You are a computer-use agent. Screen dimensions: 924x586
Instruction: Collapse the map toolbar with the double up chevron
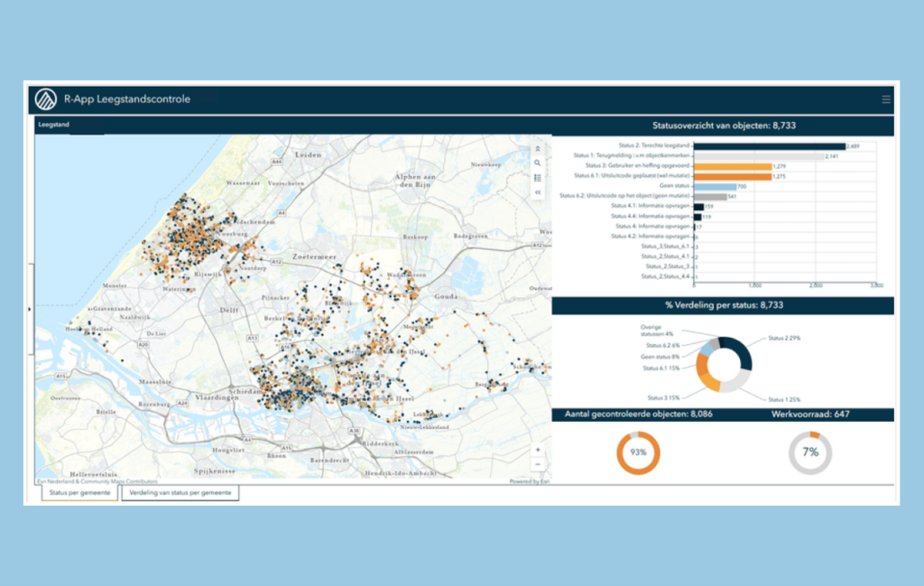point(538,149)
